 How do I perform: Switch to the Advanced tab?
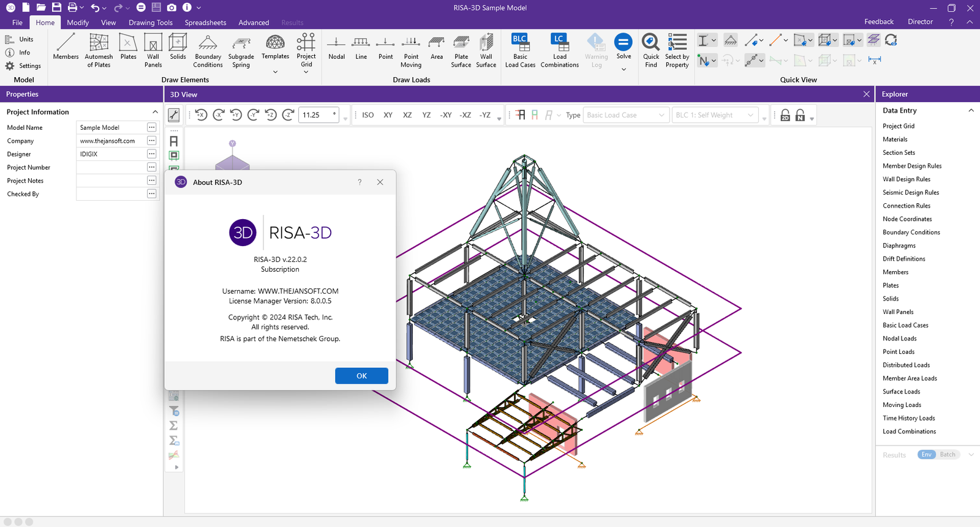tap(254, 23)
